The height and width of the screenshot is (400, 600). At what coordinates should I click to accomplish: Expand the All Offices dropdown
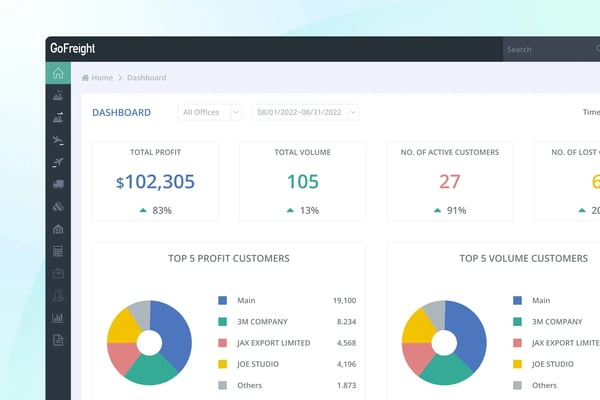[x=209, y=113]
